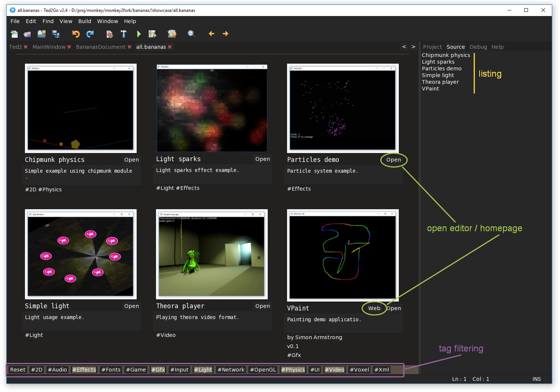Toggle the #Effects tag filter
560x392 pixels.
pyautogui.click(x=84, y=370)
